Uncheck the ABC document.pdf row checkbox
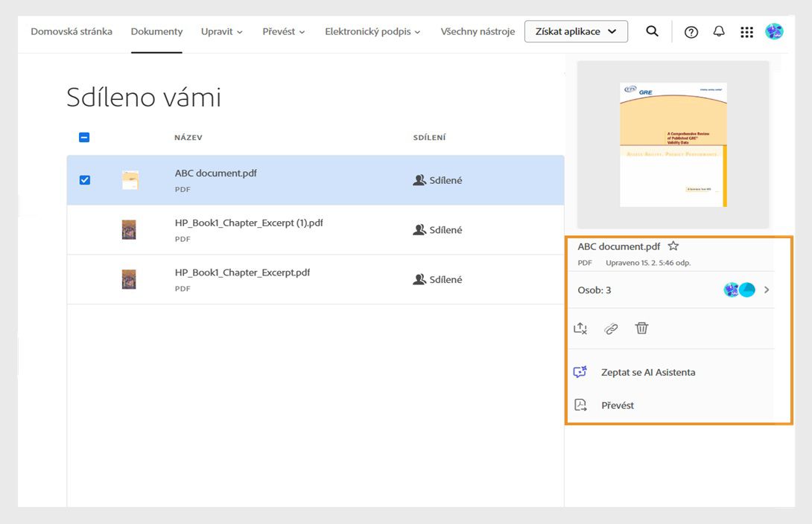Viewport: 812px width, 524px height. (85, 179)
